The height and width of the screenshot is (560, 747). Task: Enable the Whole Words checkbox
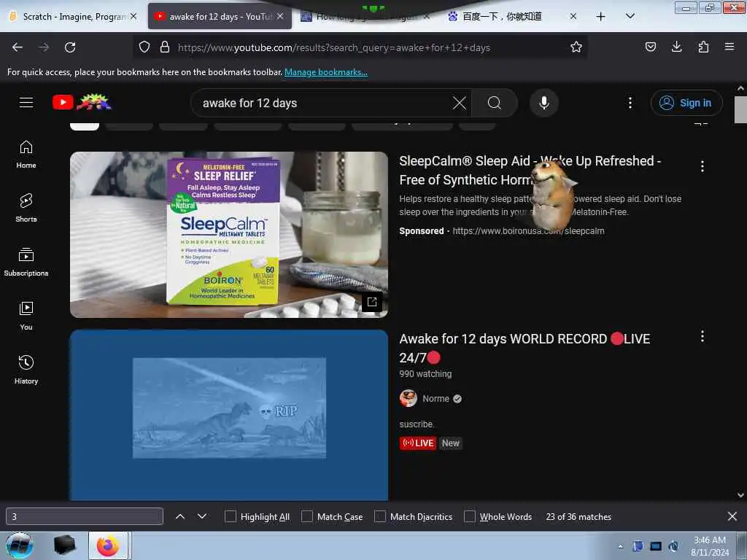(x=469, y=516)
